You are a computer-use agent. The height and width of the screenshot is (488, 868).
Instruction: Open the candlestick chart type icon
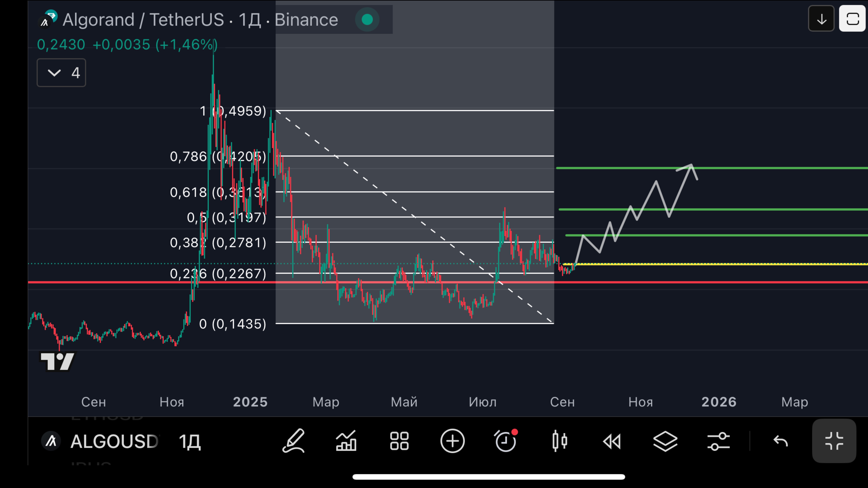(560, 441)
